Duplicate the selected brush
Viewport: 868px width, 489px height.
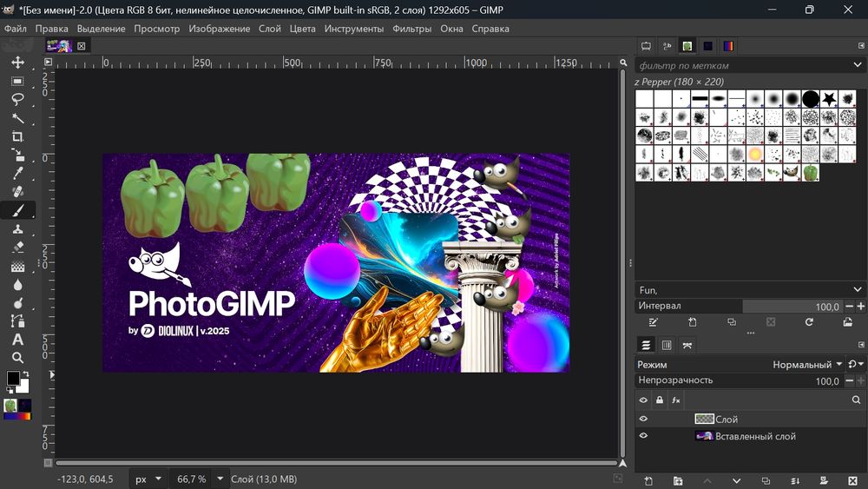coord(731,322)
